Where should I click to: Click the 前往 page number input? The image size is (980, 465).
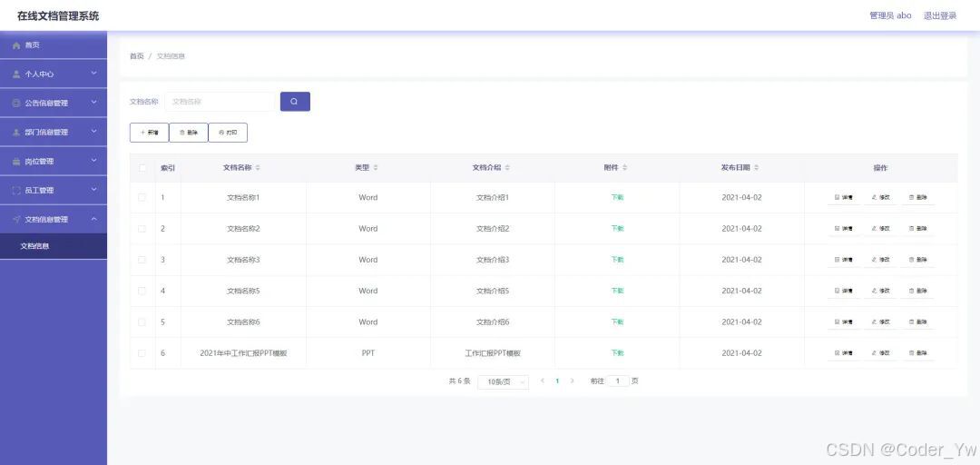(618, 381)
